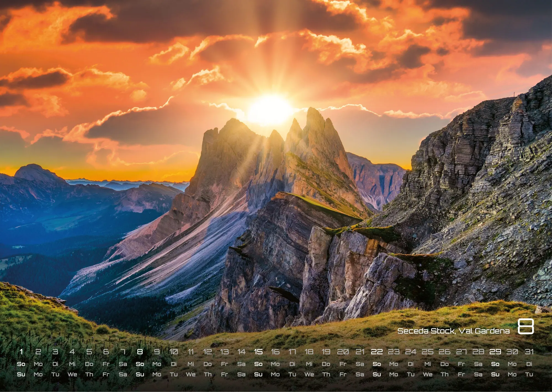Select day 9 in the date row
Viewport: 552px width, 392px height.
point(157,352)
